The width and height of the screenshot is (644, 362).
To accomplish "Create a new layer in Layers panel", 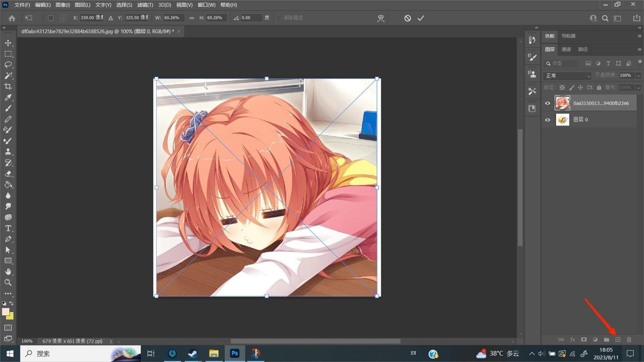I will (618, 340).
